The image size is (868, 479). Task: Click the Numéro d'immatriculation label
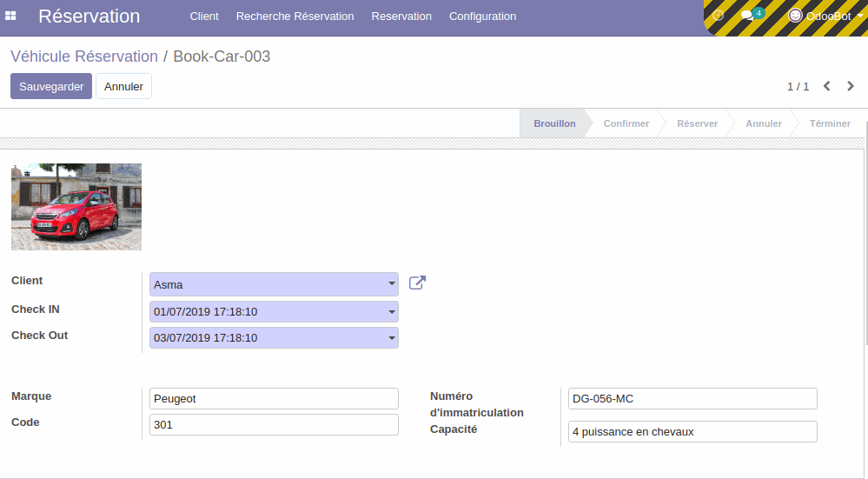[x=477, y=404]
